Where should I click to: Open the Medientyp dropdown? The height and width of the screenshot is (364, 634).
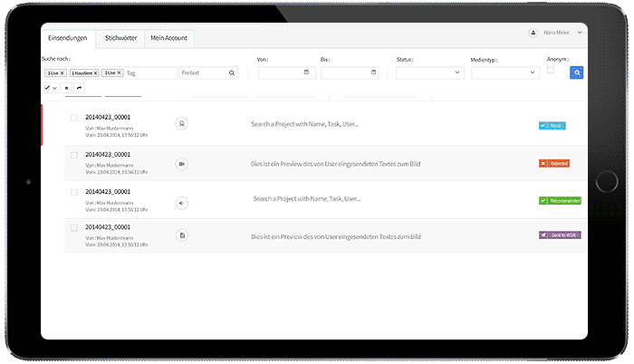coord(505,72)
